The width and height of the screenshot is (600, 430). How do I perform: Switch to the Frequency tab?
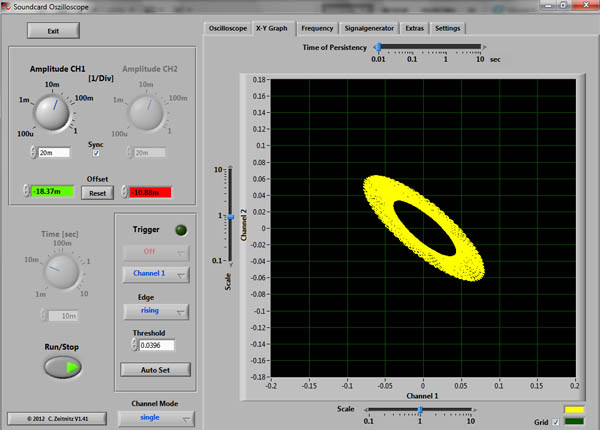coord(315,28)
